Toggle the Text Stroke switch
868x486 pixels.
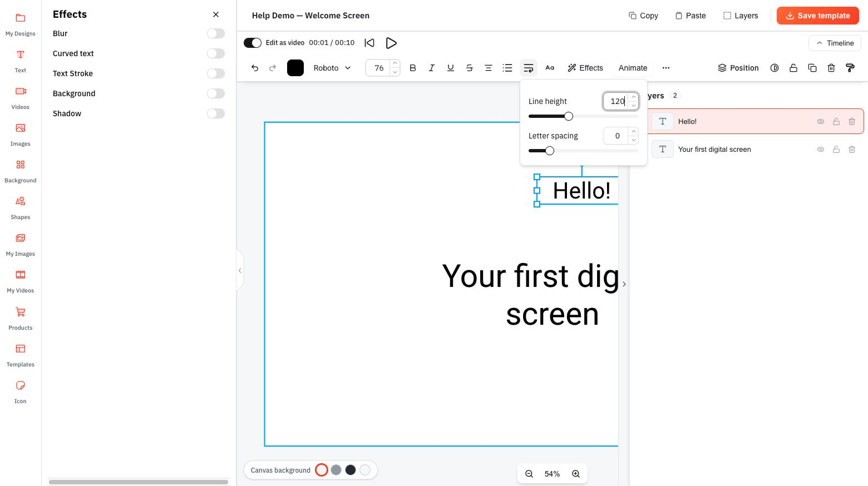(216, 73)
